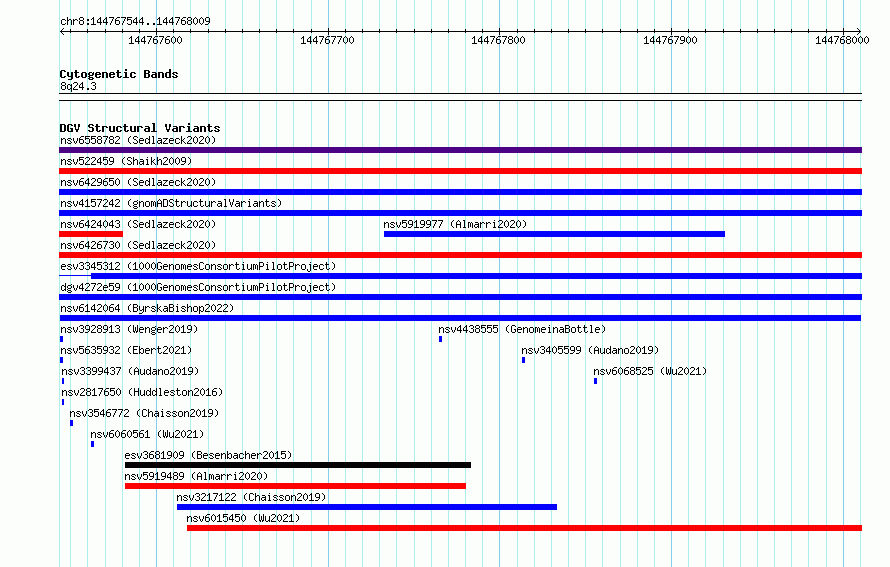The image size is (890, 567).
Task: Open the nsv4157242 gnomADStructuralVariants bar
Action: (x=460, y=213)
